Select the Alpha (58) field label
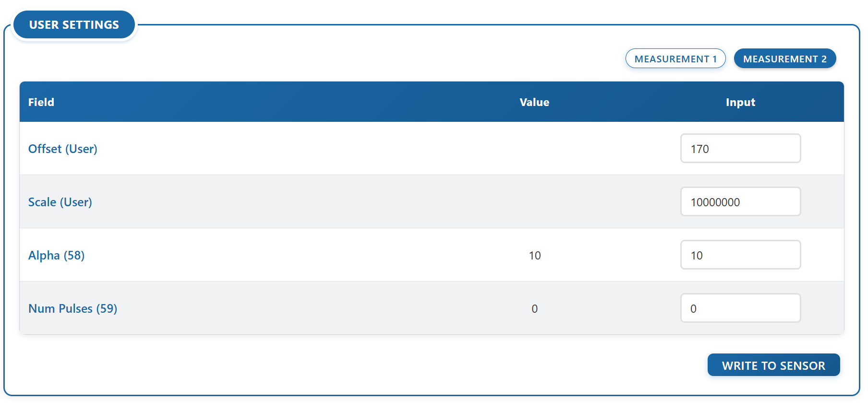 (56, 256)
